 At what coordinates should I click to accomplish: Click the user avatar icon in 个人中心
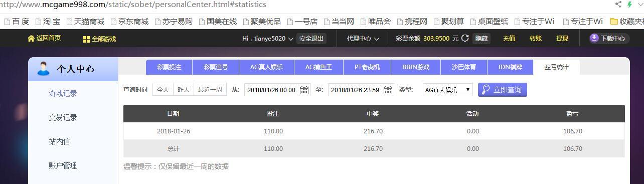(44, 69)
